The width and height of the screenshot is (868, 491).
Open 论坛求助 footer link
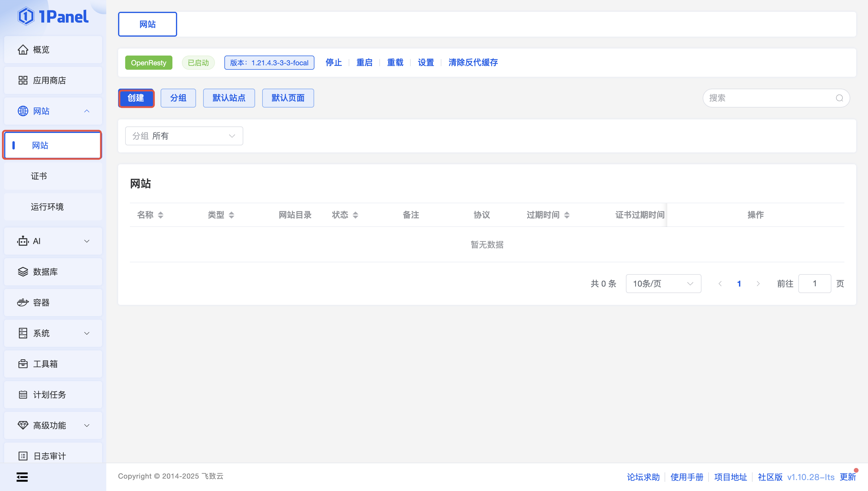[x=643, y=477]
